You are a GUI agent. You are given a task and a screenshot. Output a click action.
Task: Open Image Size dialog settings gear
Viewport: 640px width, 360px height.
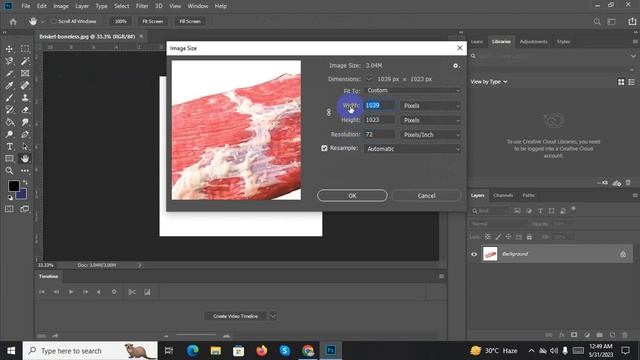[456, 65]
